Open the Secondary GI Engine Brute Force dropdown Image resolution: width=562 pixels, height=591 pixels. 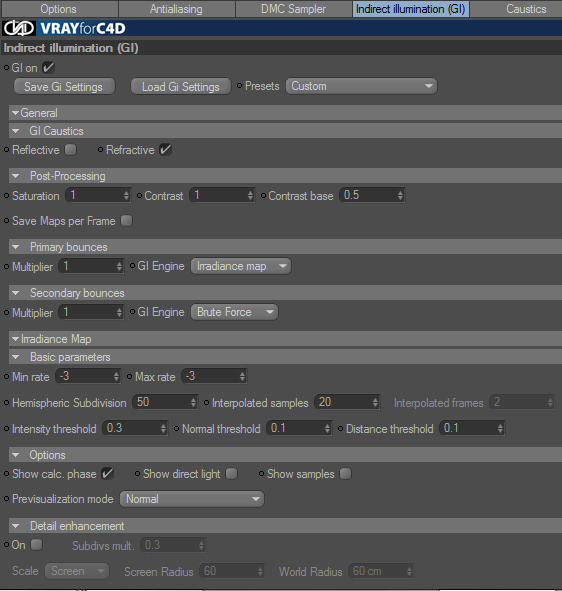[234, 312]
